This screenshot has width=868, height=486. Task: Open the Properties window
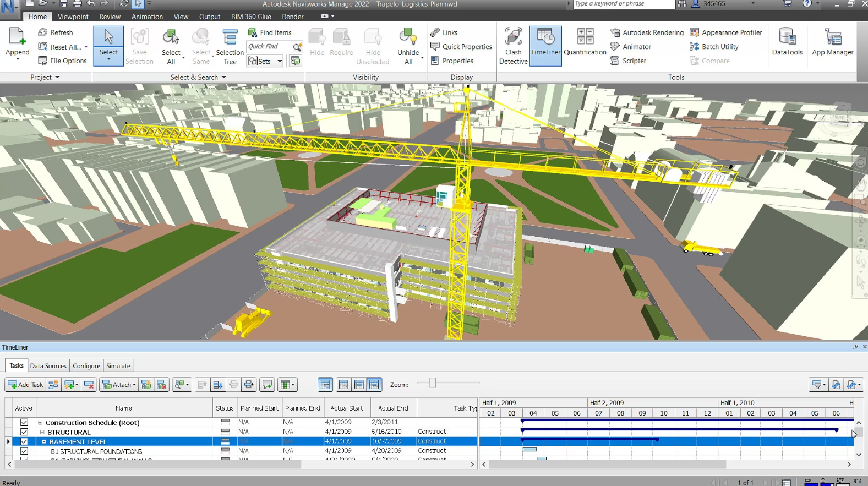click(452, 61)
